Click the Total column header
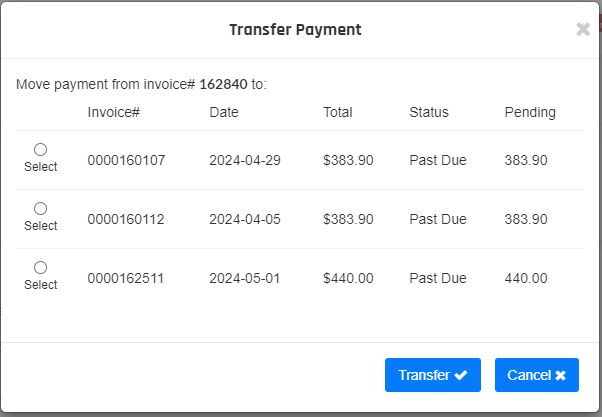Viewport: 602px width, 417px height. coord(337,112)
